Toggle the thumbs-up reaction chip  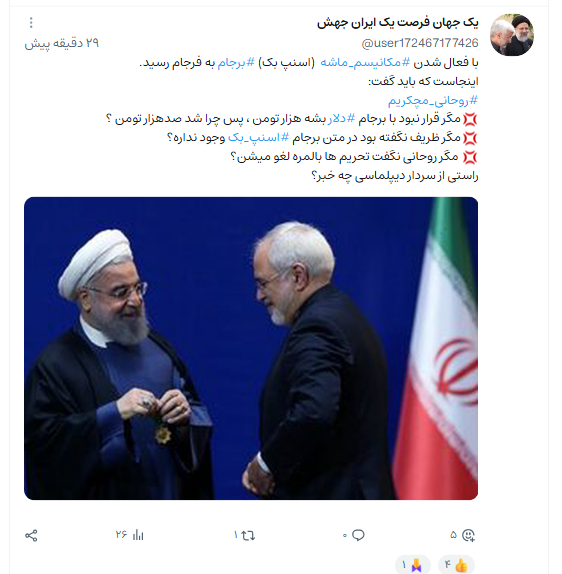(456, 565)
